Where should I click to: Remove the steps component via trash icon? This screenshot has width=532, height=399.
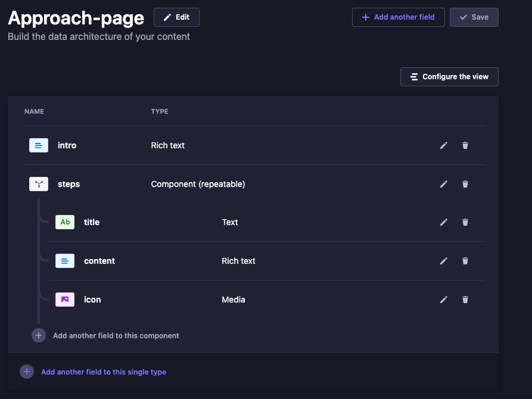coord(465,184)
